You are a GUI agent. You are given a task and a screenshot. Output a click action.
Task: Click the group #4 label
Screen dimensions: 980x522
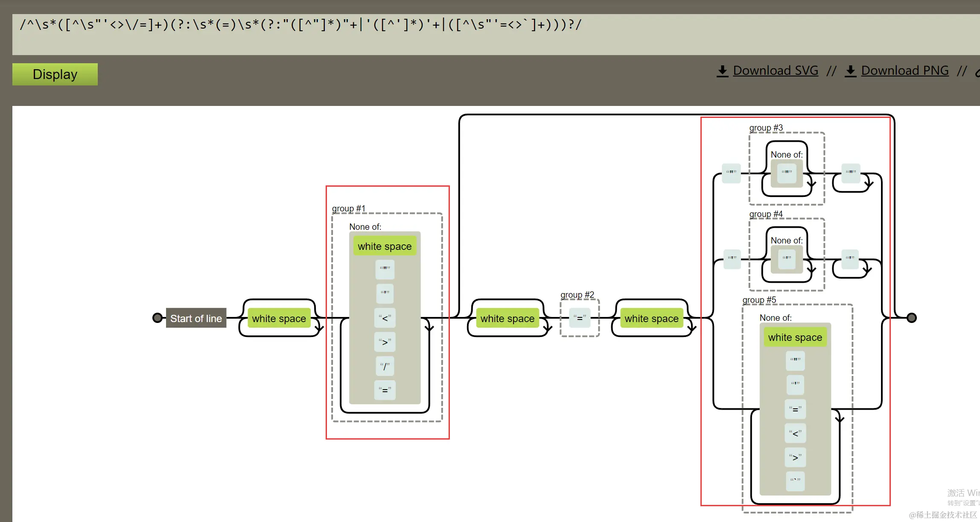[766, 214]
